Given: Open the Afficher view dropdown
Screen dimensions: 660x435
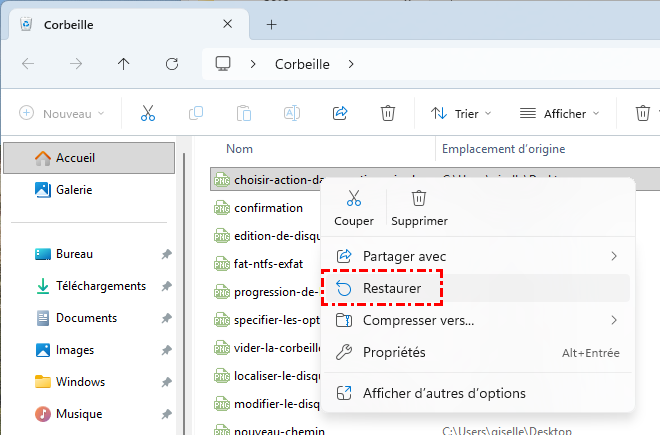Looking at the screenshot, I should click(559, 113).
